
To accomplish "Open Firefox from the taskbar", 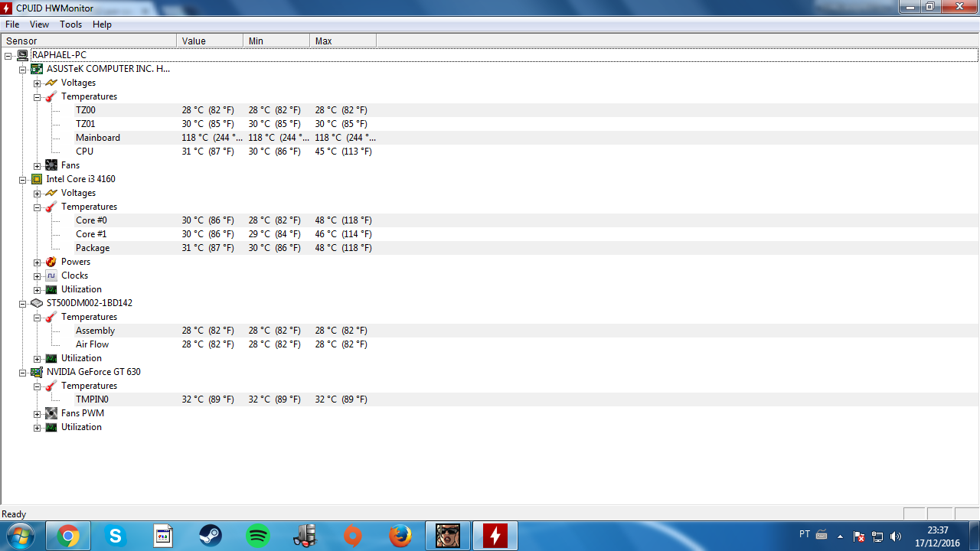I will 400,536.
